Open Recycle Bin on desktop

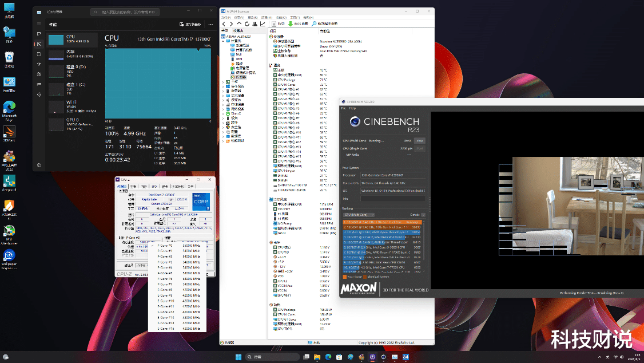9,60
